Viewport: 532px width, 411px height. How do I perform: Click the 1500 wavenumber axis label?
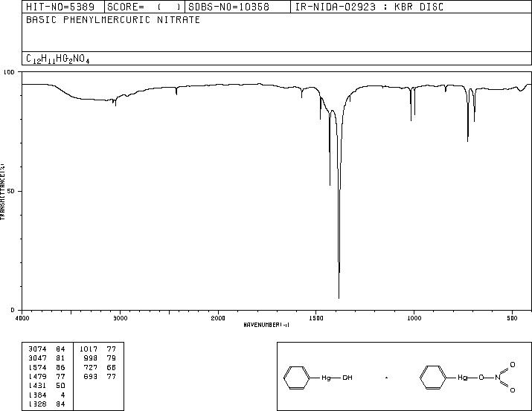(316, 318)
